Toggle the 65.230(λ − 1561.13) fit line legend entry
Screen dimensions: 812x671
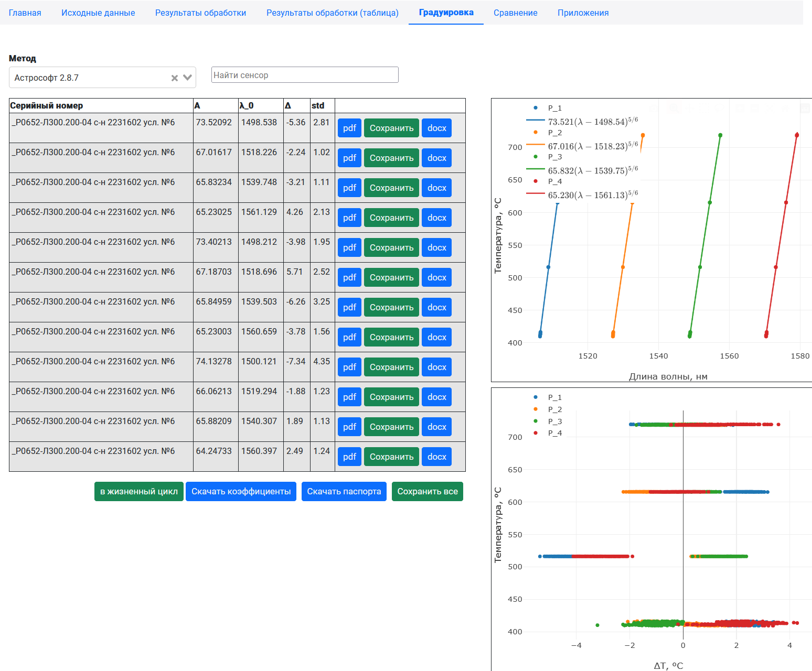tap(582, 194)
